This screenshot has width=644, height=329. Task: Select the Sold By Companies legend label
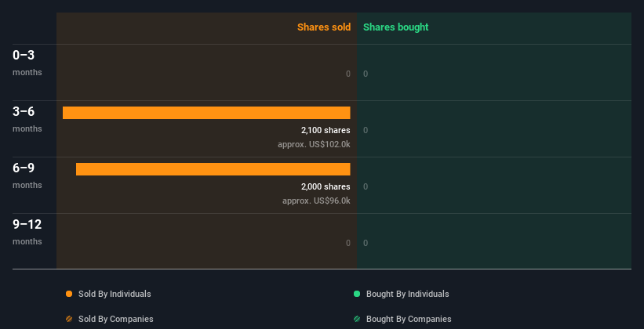pos(116,319)
